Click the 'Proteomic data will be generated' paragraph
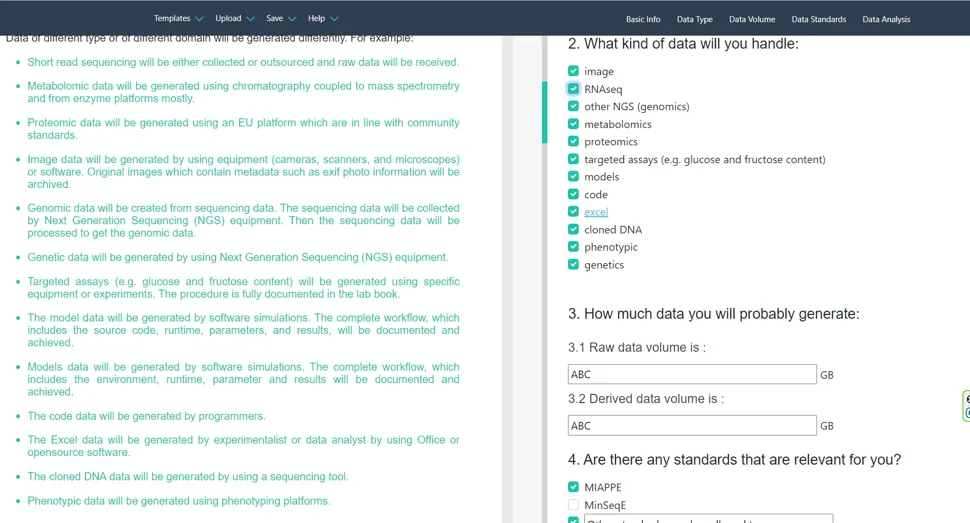Viewport: 970px width, 523px height. coord(243,129)
